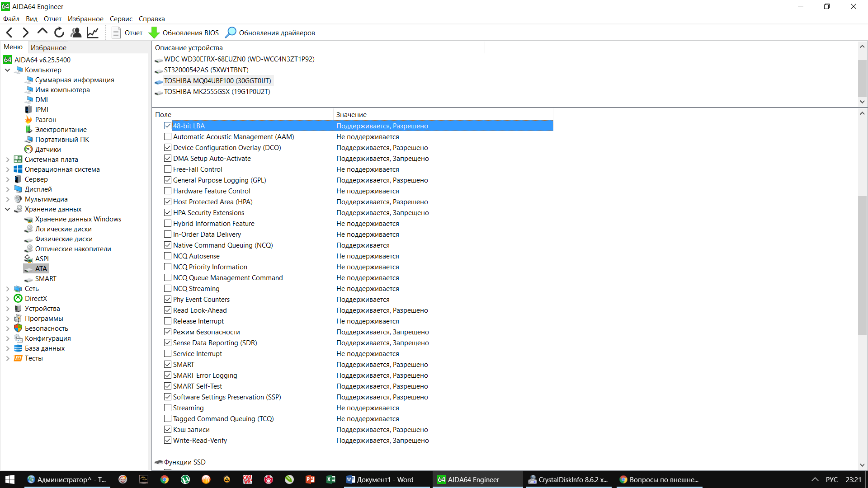Viewport: 868px width, 488px height.
Task: Click the Up arrow navigation icon
Action: 42,32
